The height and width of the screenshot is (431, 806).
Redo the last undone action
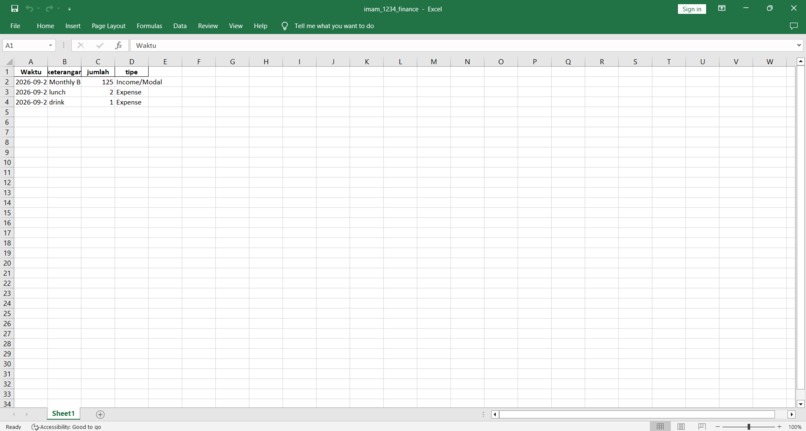click(49, 9)
